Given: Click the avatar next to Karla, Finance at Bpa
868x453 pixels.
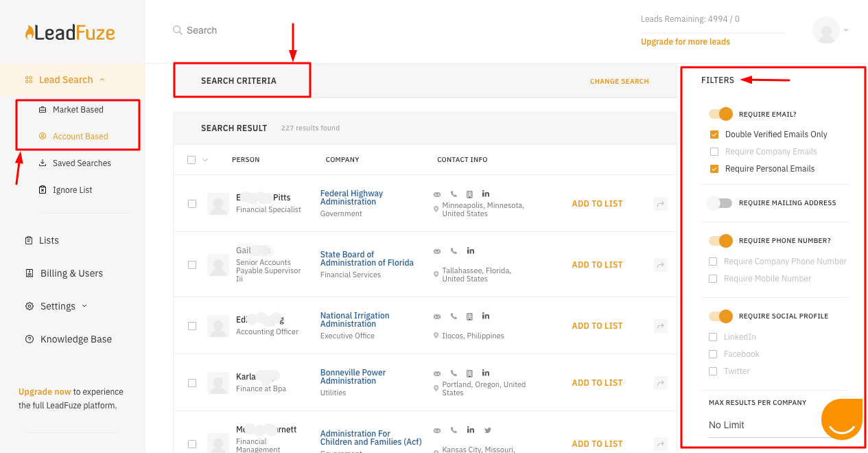Looking at the screenshot, I should 218,383.
